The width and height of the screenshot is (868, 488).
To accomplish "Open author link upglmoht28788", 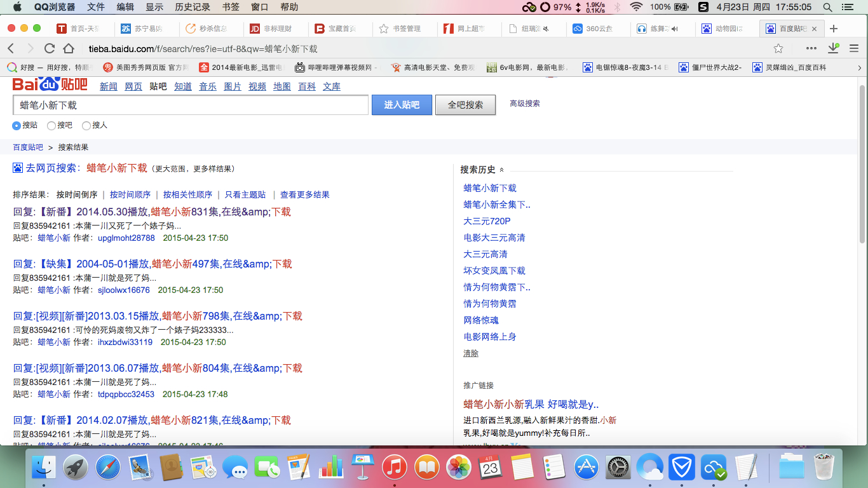I will point(126,238).
